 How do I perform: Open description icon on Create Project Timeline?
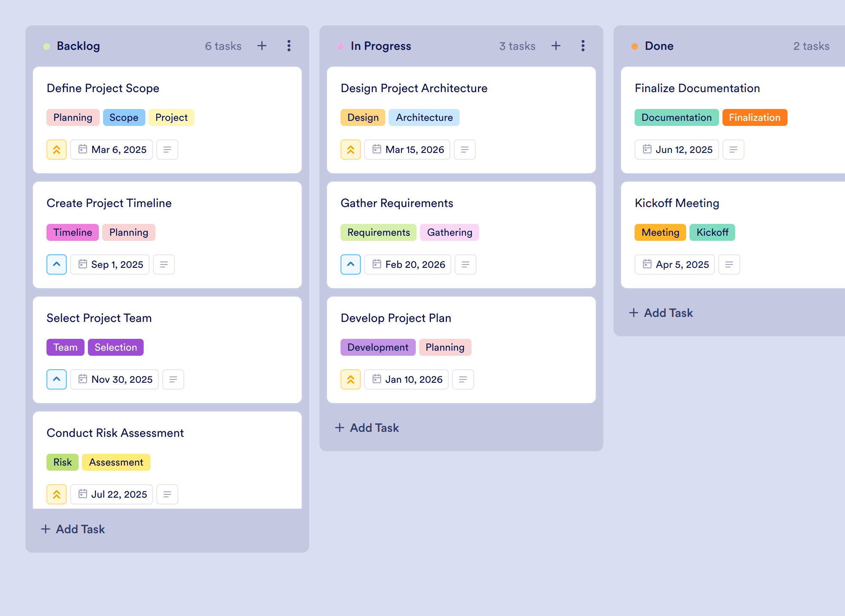(x=164, y=264)
